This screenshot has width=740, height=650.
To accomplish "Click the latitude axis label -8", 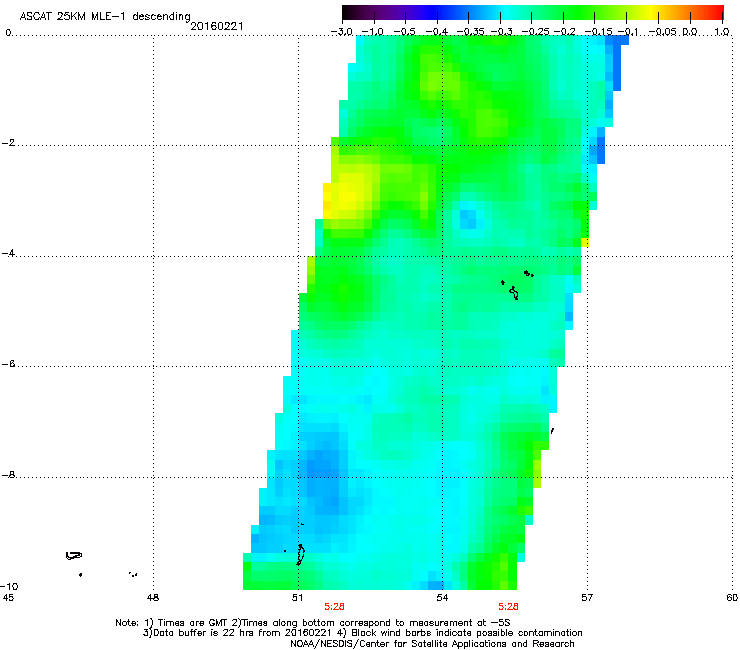I will (8, 475).
